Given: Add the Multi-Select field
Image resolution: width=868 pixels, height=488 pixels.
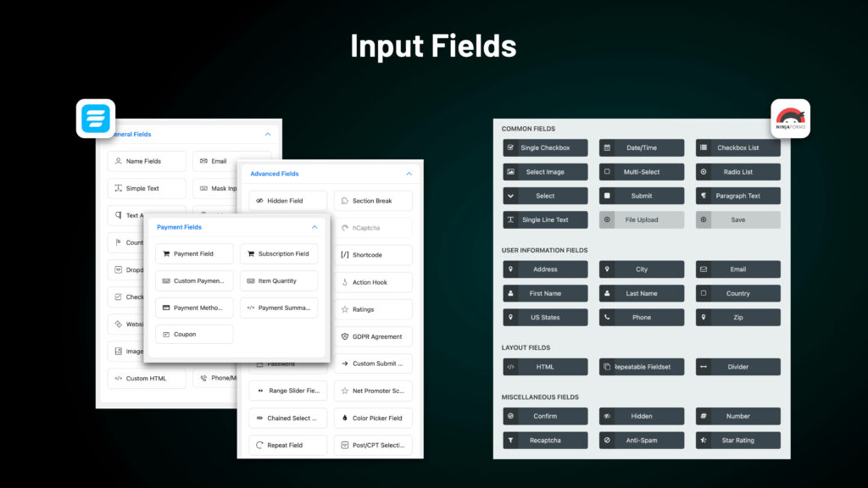Looking at the screenshot, I should (x=642, y=172).
